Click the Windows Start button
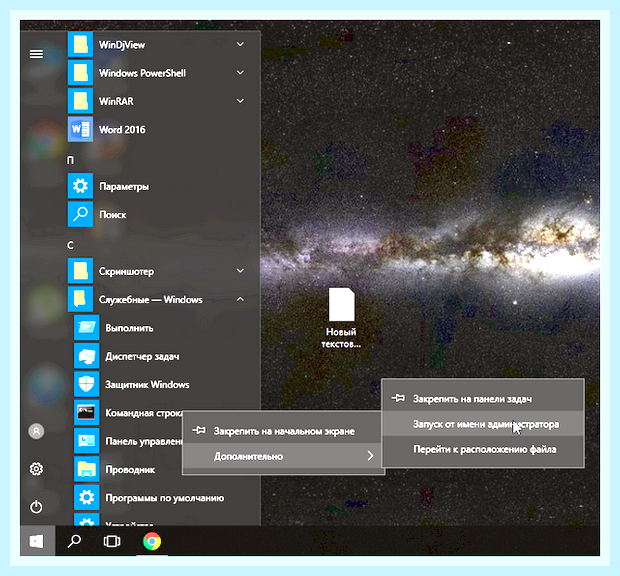 [37, 541]
